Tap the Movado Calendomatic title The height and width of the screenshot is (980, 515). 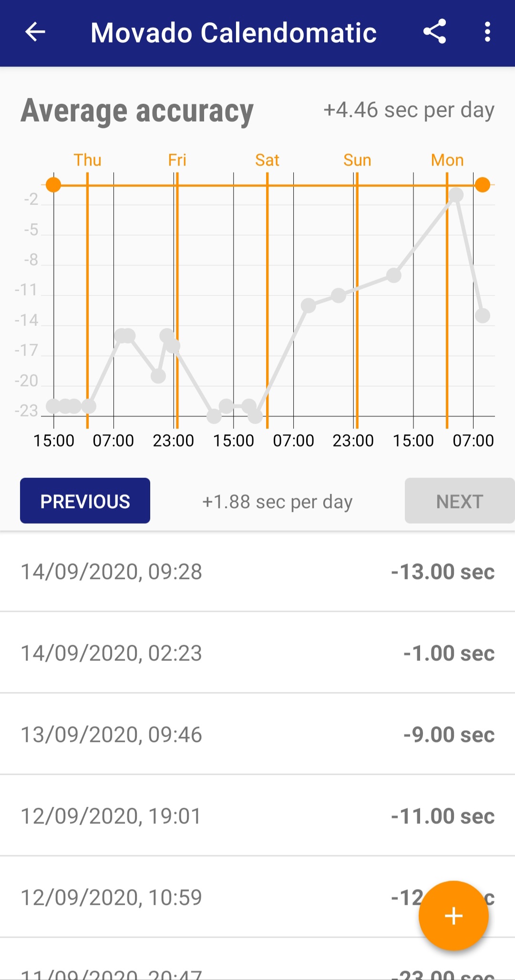(x=234, y=32)
